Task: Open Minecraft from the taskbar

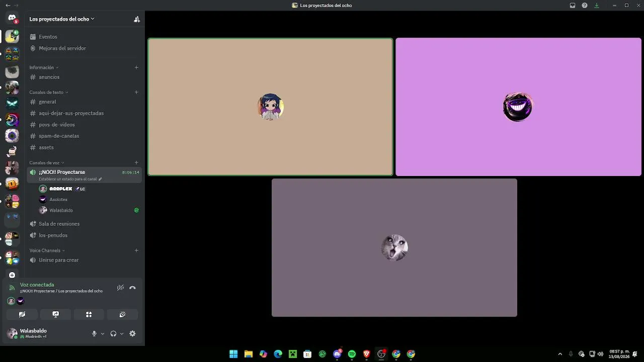Action: (292, 354)
